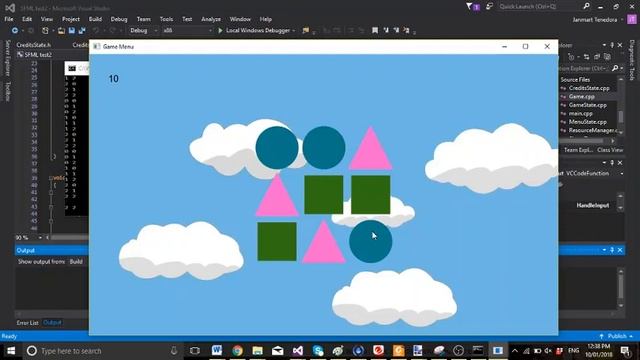
Task: Click the Open File folder toolbar icon
Action: (61, 31)
